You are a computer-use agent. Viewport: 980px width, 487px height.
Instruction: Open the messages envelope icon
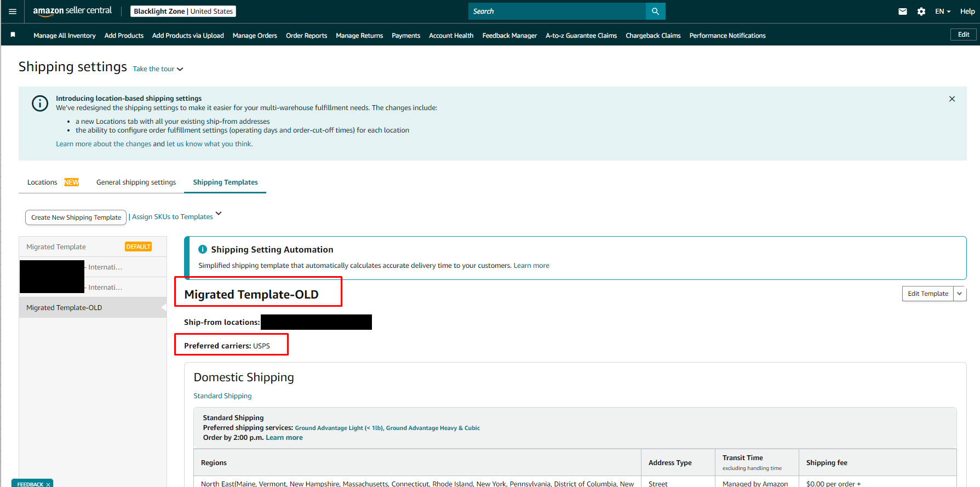pos(903,12)
